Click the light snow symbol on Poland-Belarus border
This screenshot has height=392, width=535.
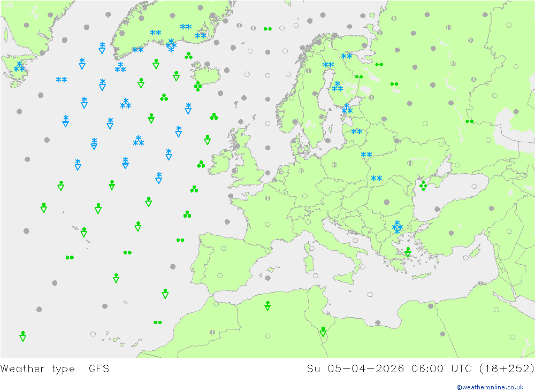tap(366, 155)
